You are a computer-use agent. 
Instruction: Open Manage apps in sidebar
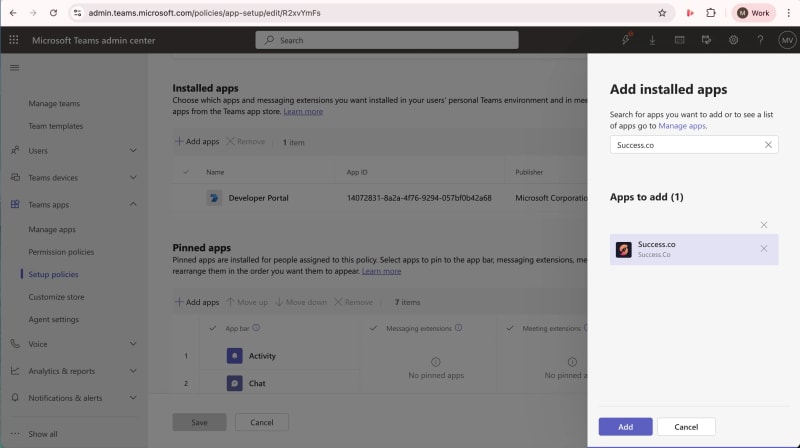click(52, 230)
